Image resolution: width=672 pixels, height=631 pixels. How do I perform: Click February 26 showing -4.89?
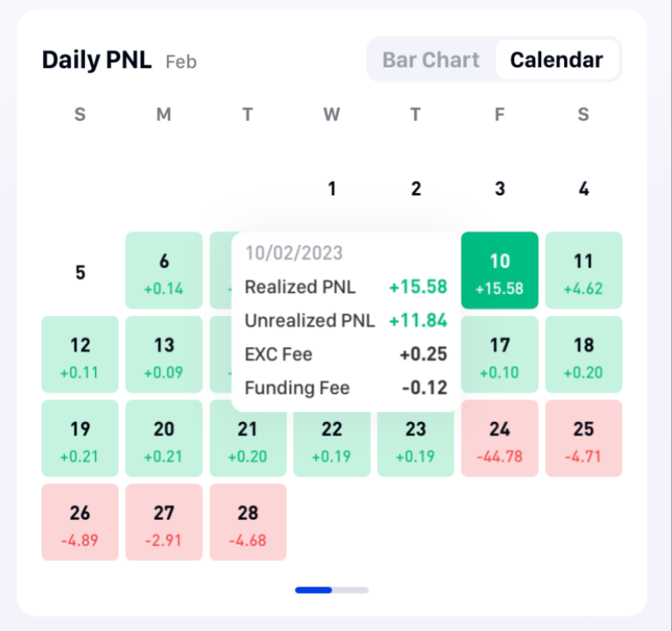(x=79, y=522)
